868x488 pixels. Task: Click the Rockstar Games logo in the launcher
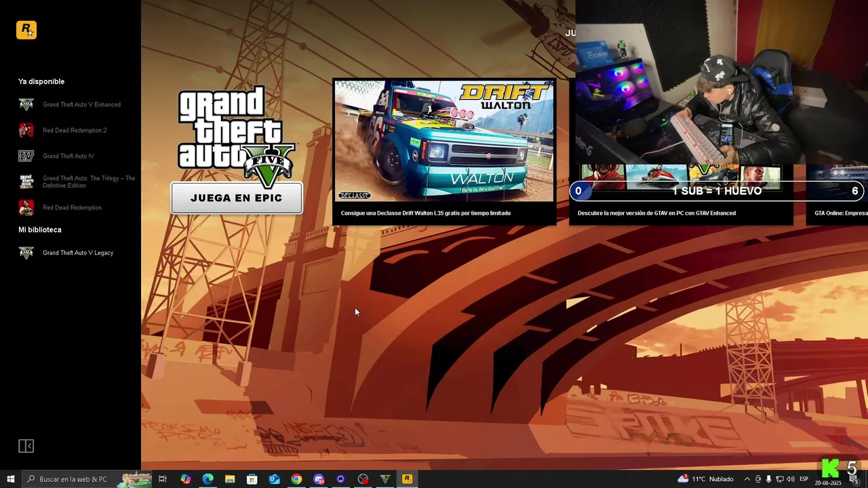pyautogui.click(x=26, y=30)
